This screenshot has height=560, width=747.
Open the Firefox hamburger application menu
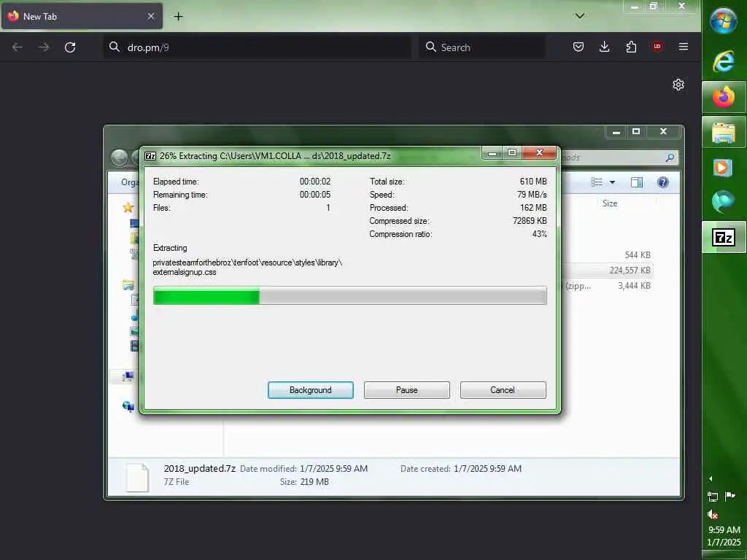coord(683,47)
